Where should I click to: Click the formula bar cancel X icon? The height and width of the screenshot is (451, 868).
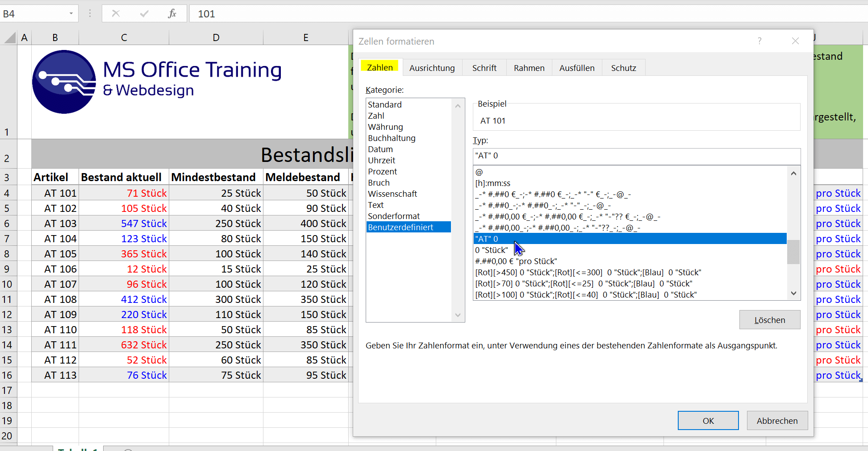click(116, 13)
